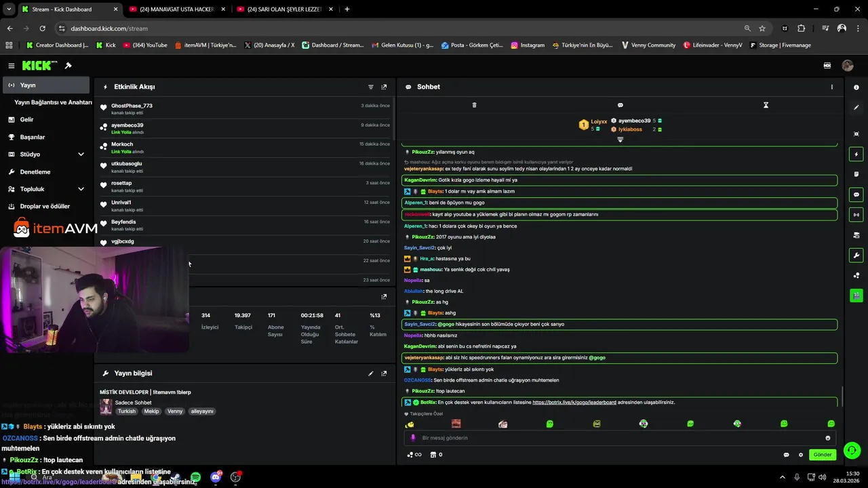The height and width of the screenshot is (488, 868).
Task: Click the browser address bar
Action: click(400, 28)
